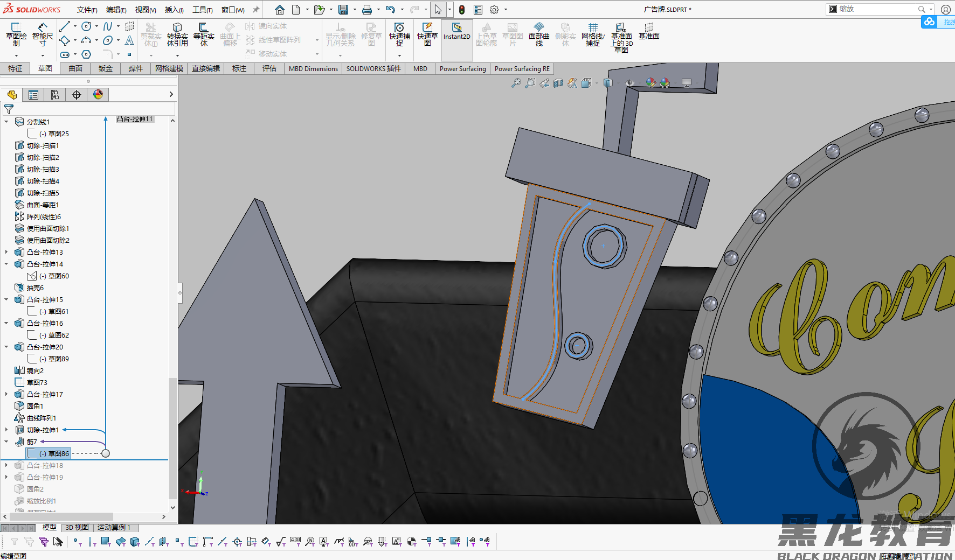Click the Edit Appearance colored sphere icon
This screenshot has height=560, width=955.
pos(650,82)
